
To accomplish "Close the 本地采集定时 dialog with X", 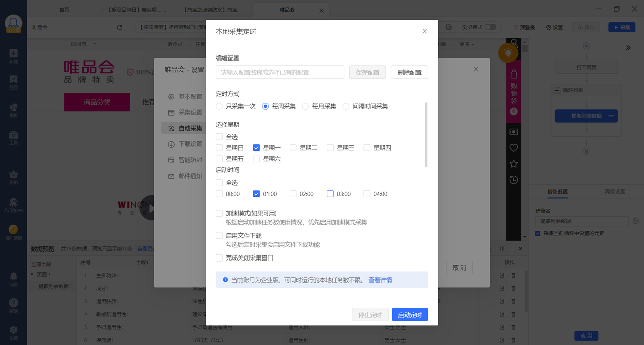I will (x=425, y=31).
